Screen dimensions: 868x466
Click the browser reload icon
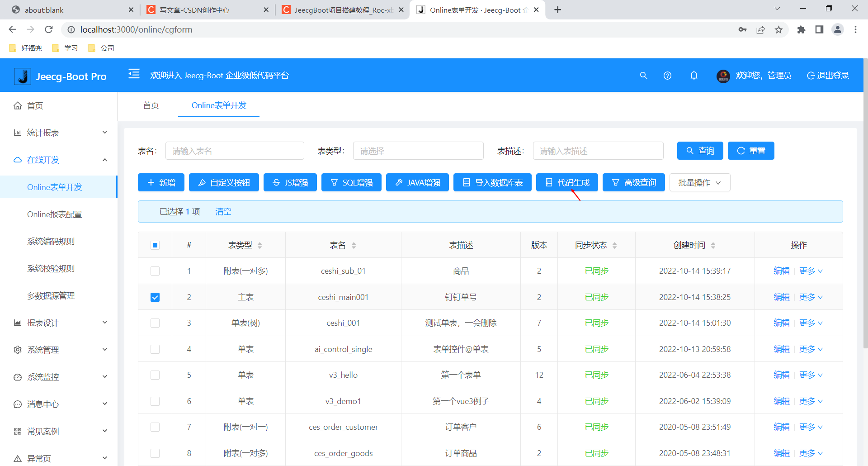pos(49,29)
